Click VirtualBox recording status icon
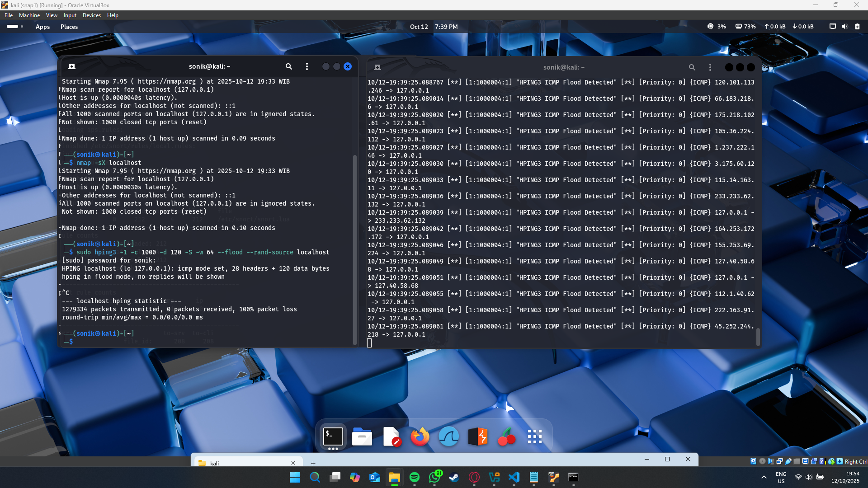This screenshot has height=488, width=868. pyautogui.click(x=814, y=461)
